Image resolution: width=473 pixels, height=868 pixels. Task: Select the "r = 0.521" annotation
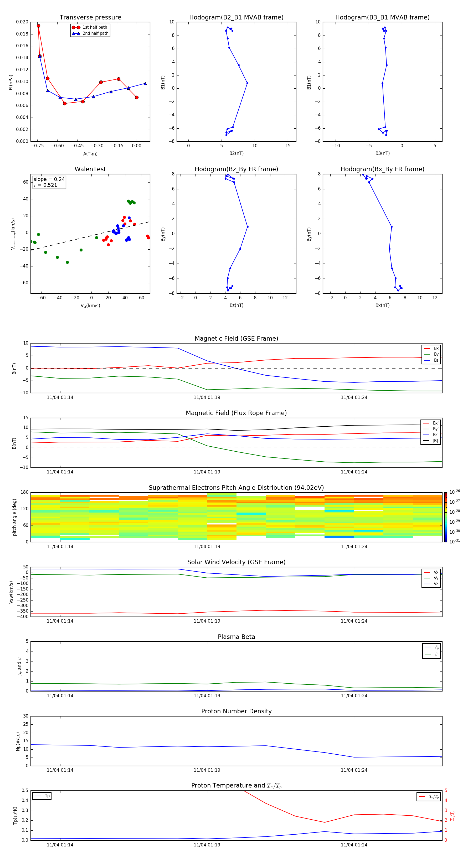45,185
